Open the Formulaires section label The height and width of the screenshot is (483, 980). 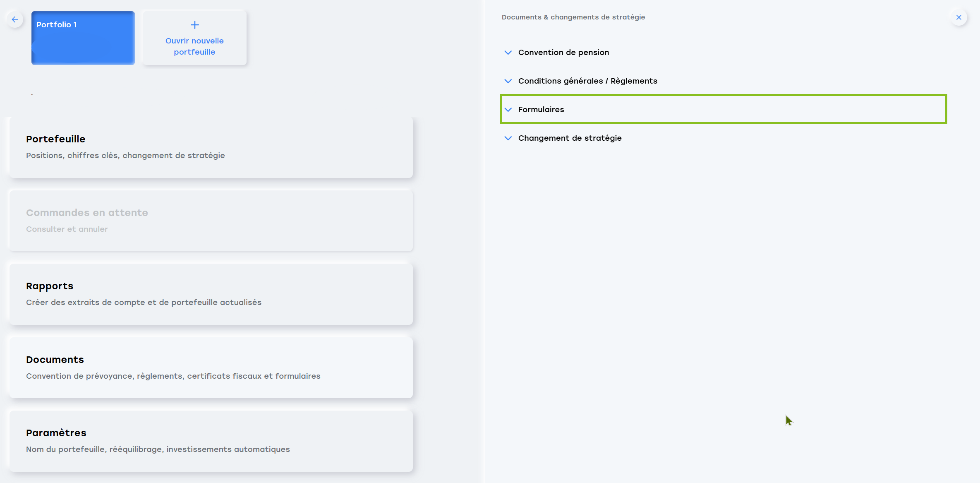541,110
